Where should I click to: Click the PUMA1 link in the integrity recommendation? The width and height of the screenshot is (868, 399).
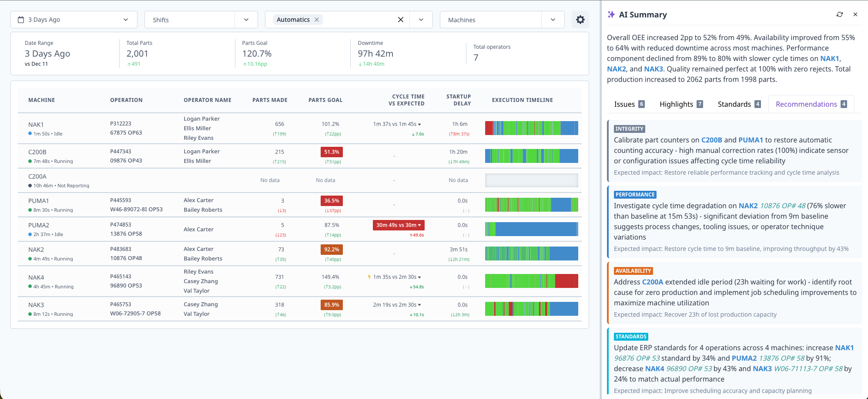(751, 140)
